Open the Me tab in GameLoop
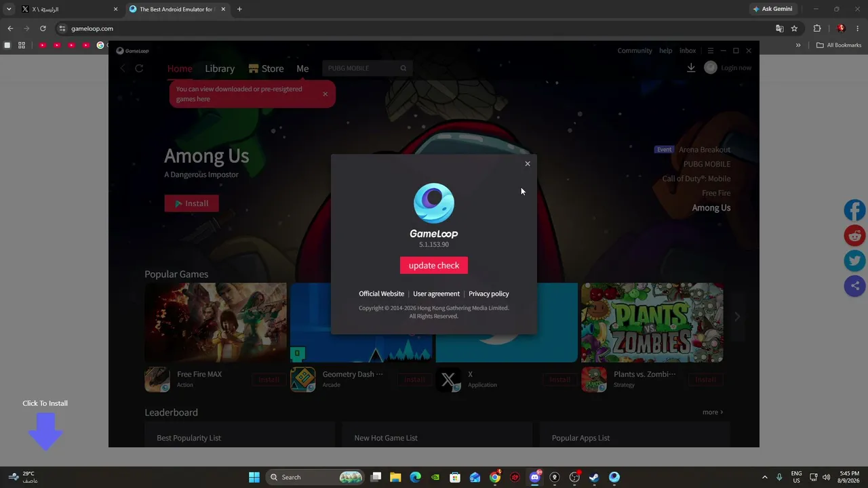Viewport: 868px width, 488px height. point(302,68)
